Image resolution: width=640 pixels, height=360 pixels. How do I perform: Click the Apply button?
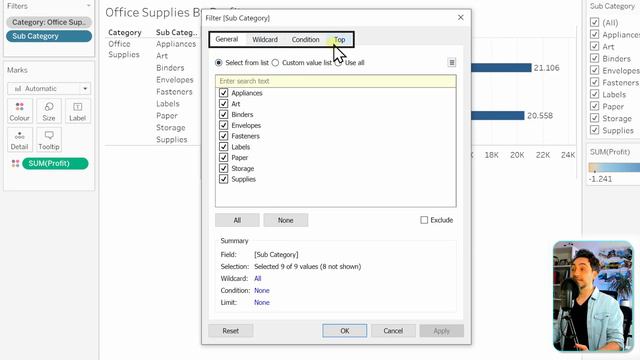coord(442,331)
